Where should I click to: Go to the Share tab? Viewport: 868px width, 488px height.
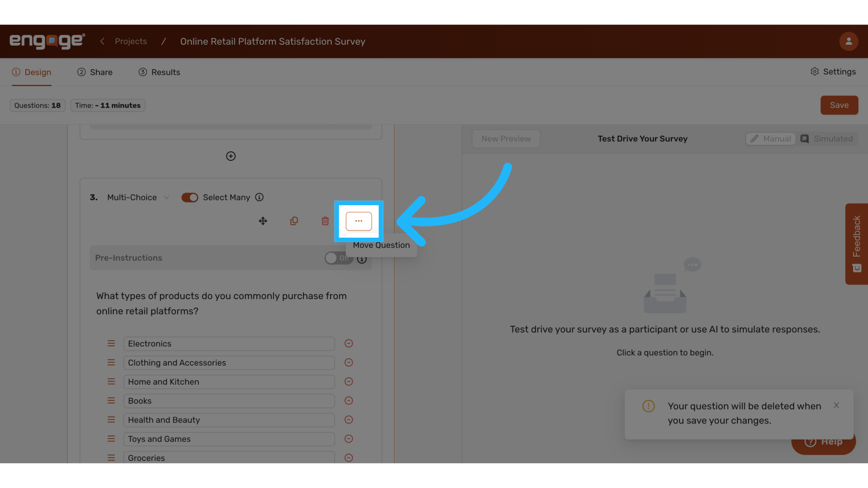95,72
